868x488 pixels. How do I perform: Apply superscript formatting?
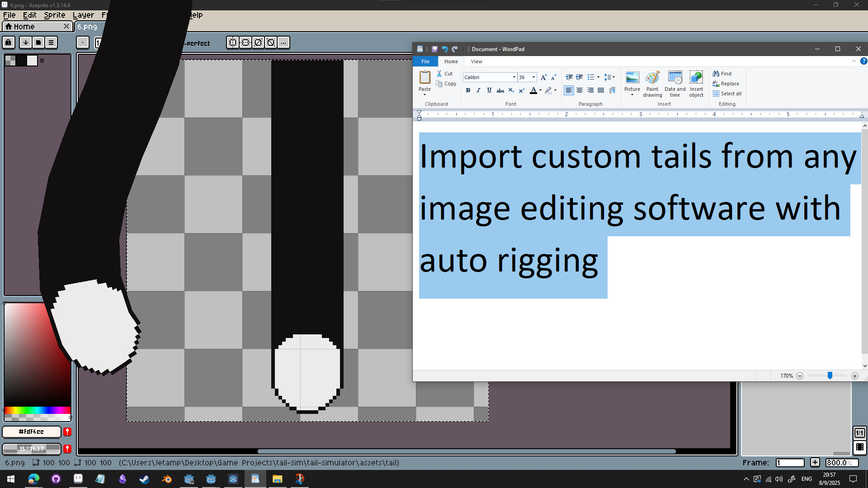point(522,90)
